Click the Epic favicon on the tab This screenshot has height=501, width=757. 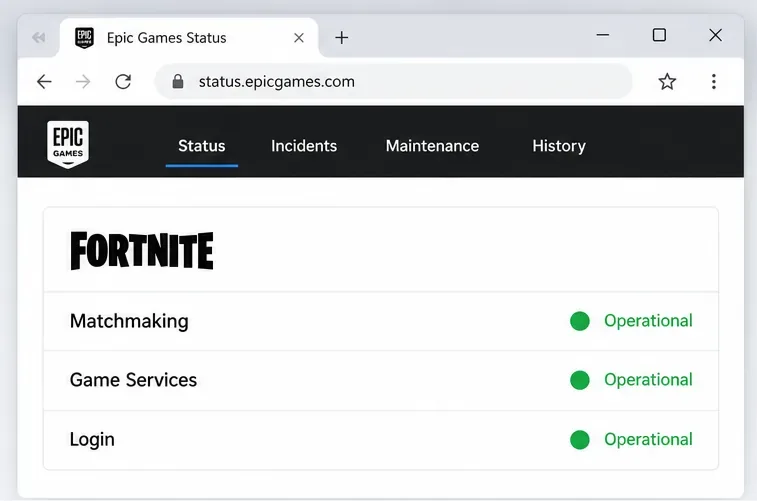pos(84,38)
